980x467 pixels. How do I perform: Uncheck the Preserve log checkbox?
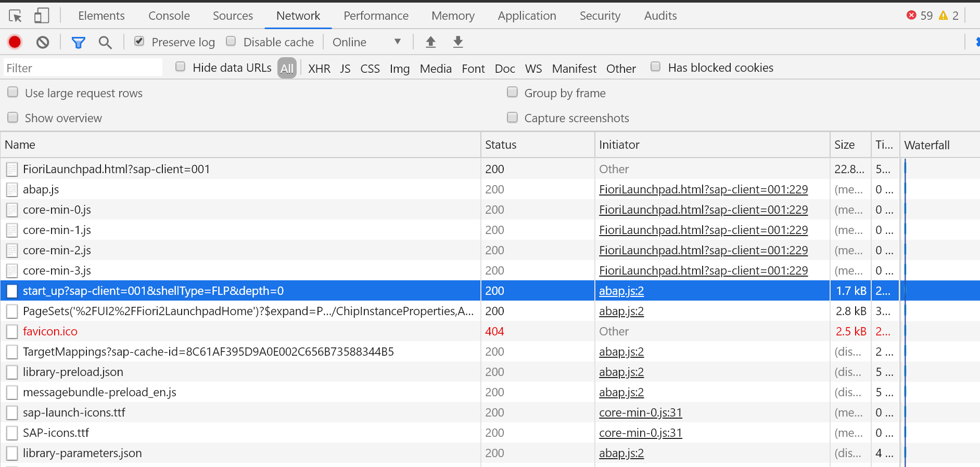(139, 41)
